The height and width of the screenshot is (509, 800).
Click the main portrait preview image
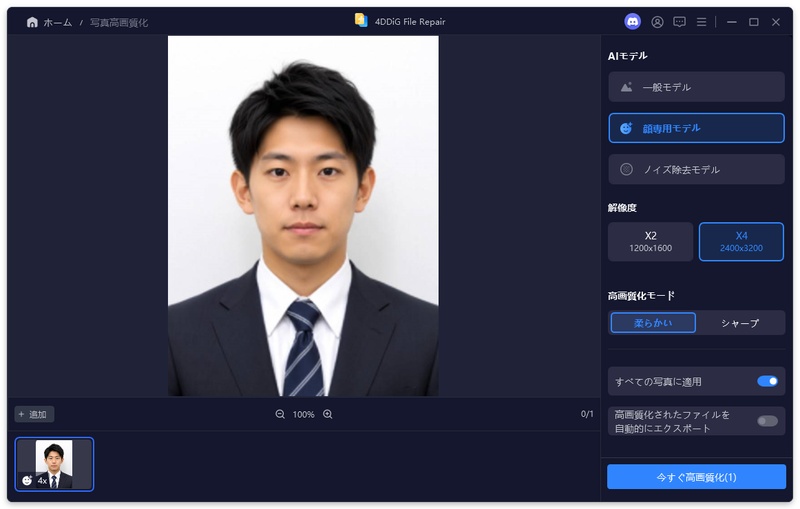pos(303,216)
